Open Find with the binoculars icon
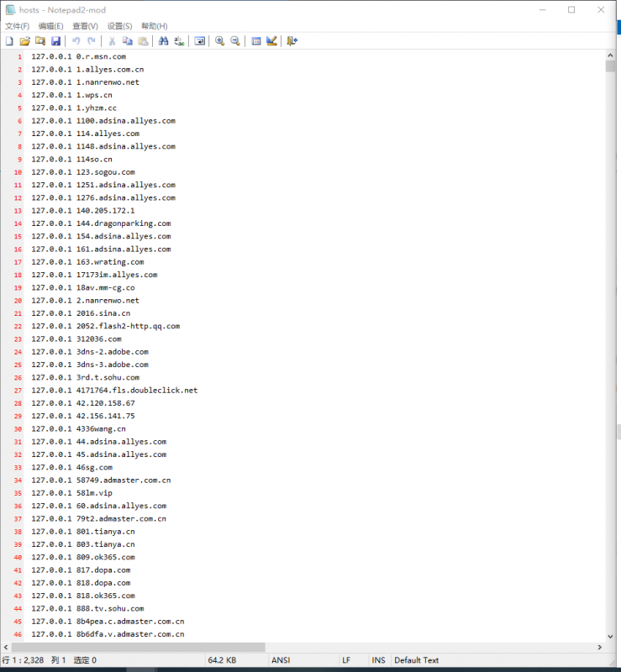Viewport: 621px width, 672px height. tap(164, 40)
